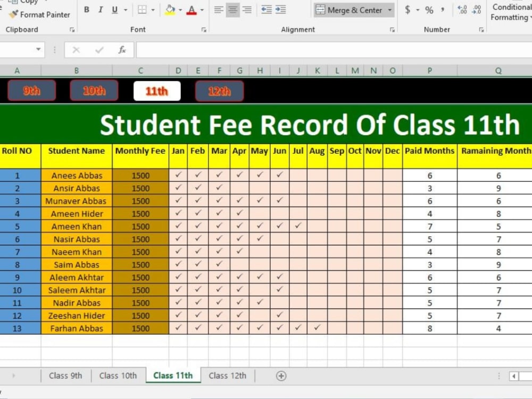Toggle Apr checkmark for Naeem Khan
Viewport: 532px width, 399px height.
[x=239, y=252]
